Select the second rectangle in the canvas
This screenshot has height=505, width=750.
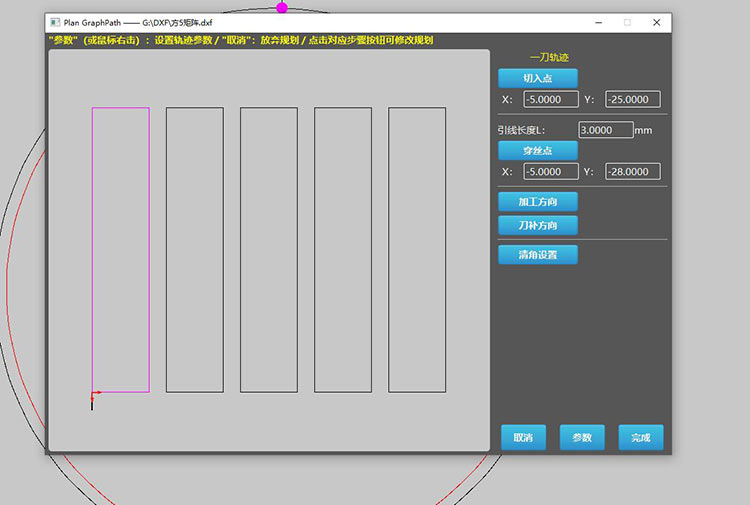(195, 250)
